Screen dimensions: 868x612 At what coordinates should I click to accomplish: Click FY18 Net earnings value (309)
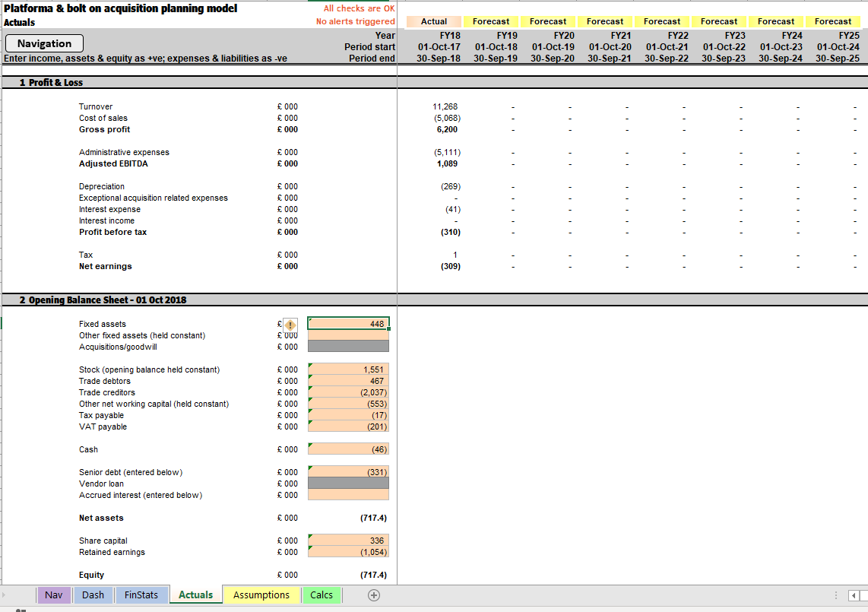(451, 266)
